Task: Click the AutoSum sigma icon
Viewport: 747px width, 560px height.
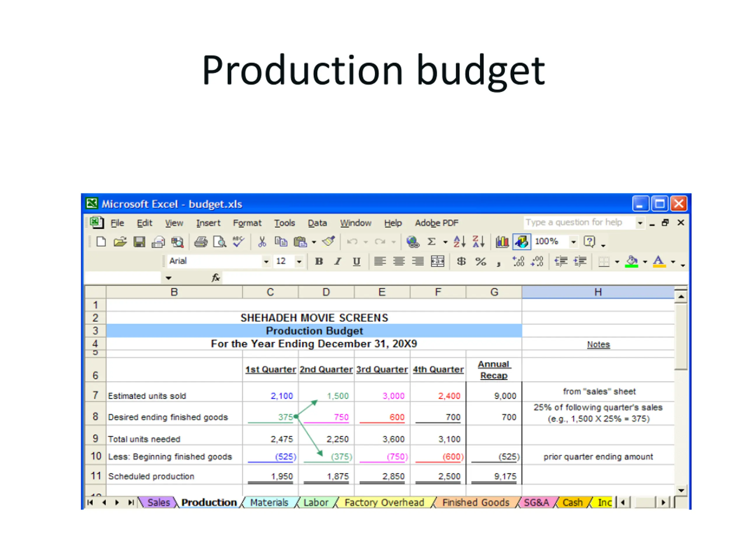Action: [432, 242]
